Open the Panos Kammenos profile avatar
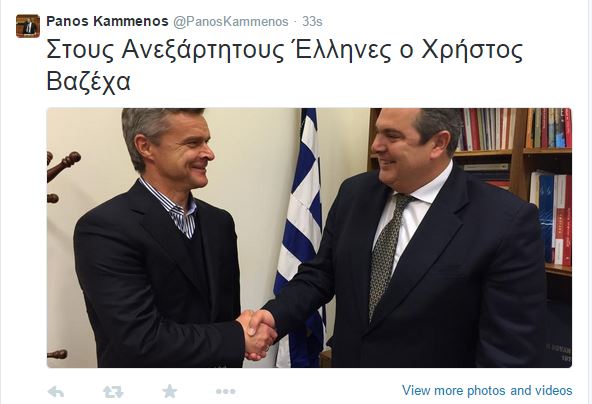 click(x=28, y=26)
